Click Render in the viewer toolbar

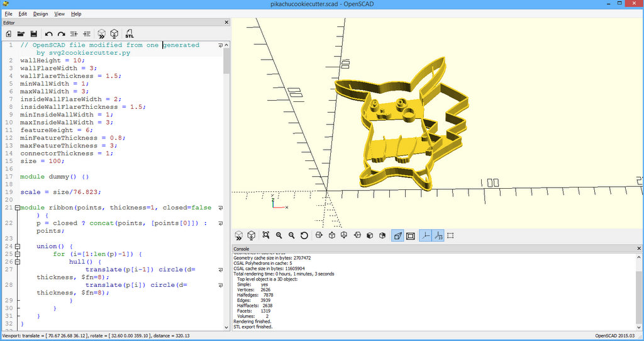pos(252,235)
